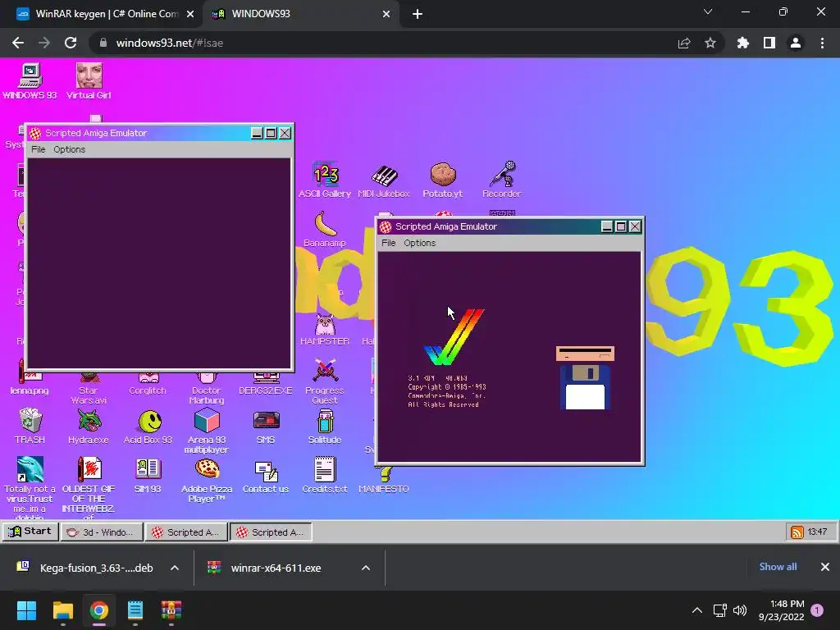This screenshot has height=630, width=840.
Task: Open the Chrome extensions puzzle icon
Action: click(x=743, y=43)
